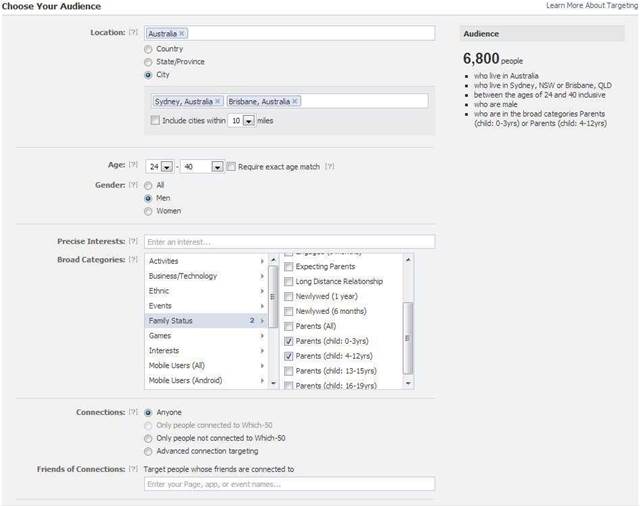The height and width of the screenshot is (506, 640).
Task: Open the Age help tooltip
Action: click(x=133, y=165)
